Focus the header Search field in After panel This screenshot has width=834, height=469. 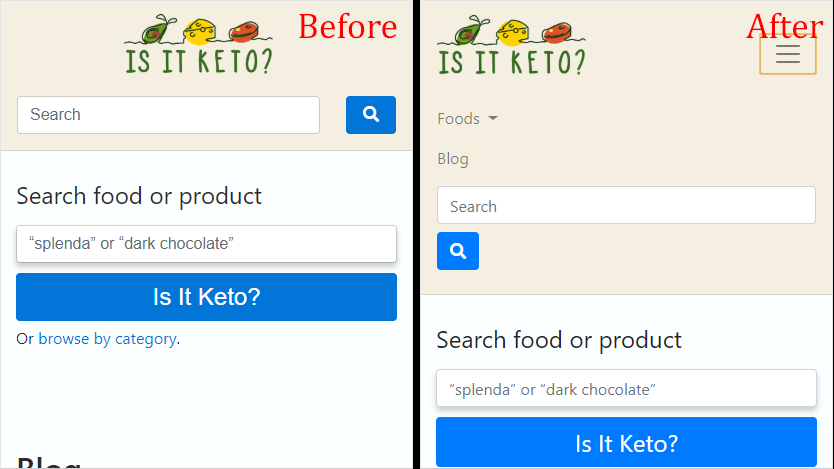[x=626, y=205]
